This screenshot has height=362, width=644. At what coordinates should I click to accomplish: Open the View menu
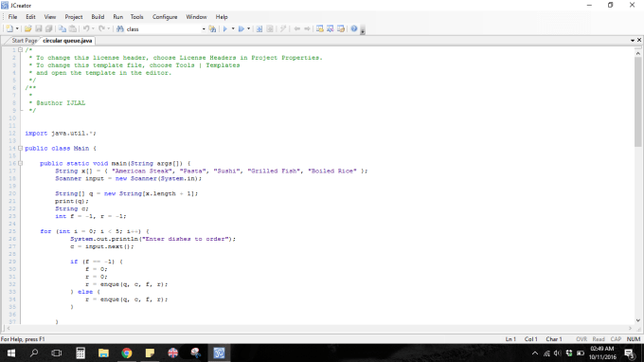coord(50,17)
